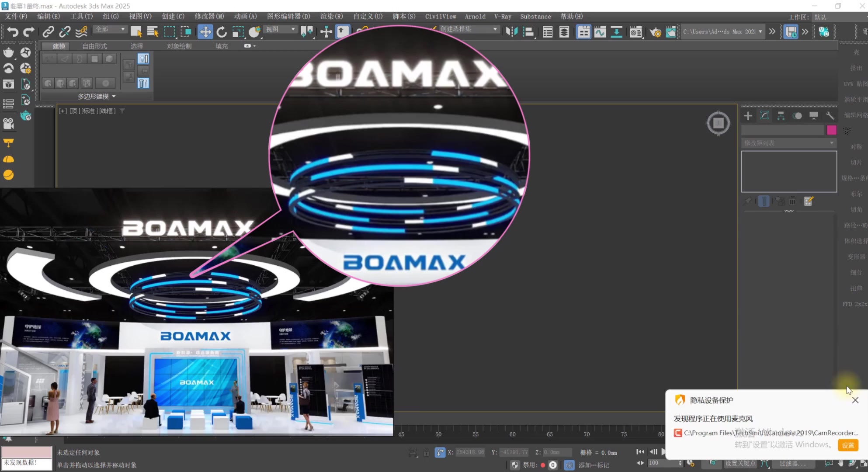The height and width of the screenshot is (472, 868).
Task: Open the 多边形建模 expander
Action: 96,96
